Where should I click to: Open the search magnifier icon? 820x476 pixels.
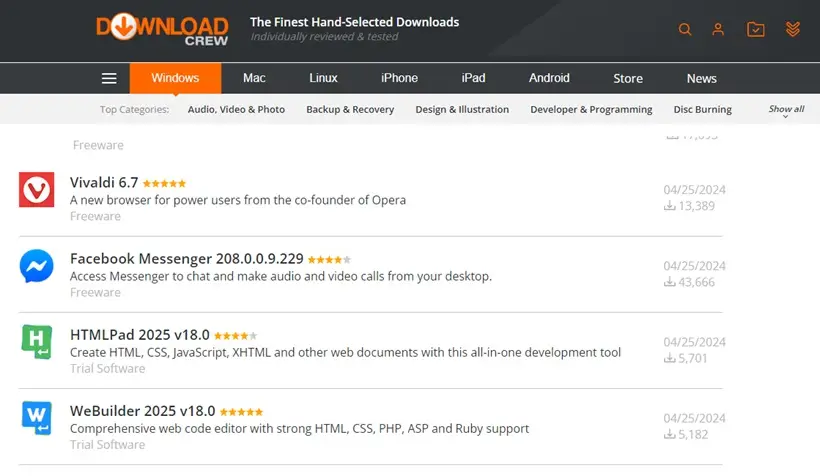[685, 29]
